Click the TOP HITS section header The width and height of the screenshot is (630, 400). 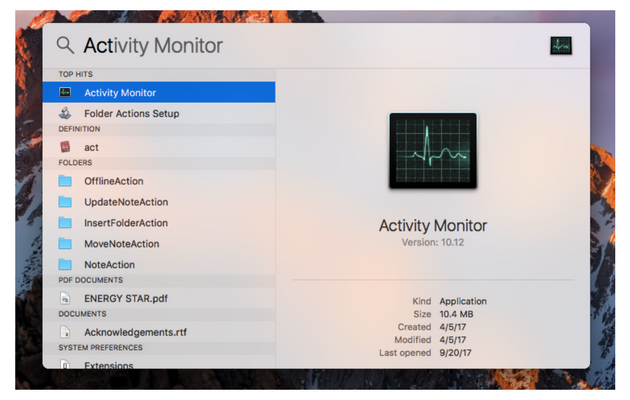click(x=76, y=74)
